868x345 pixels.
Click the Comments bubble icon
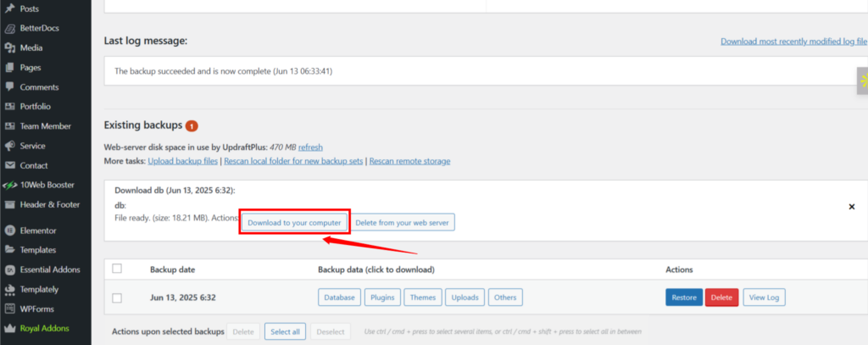click(9, 87)
